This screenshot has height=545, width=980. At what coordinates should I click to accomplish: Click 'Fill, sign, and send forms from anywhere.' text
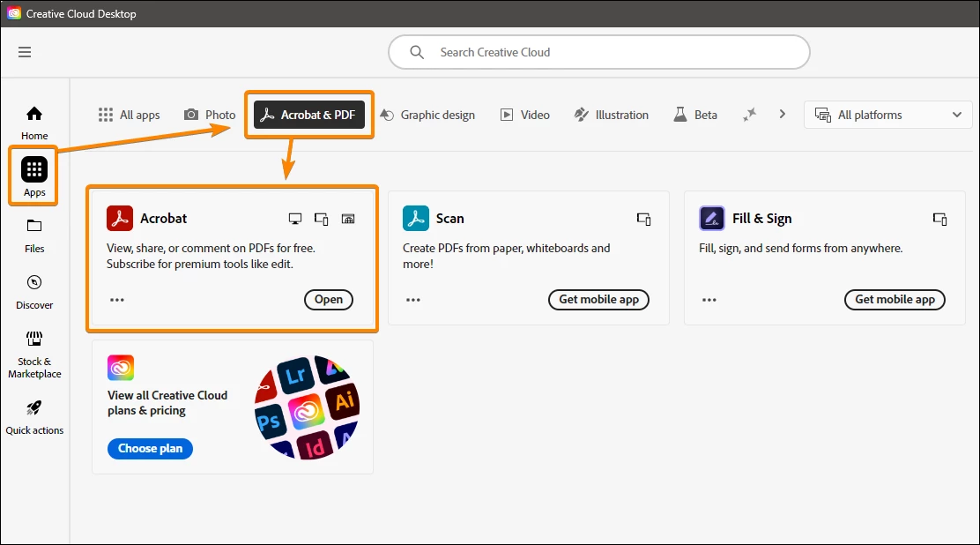[800, 249]
